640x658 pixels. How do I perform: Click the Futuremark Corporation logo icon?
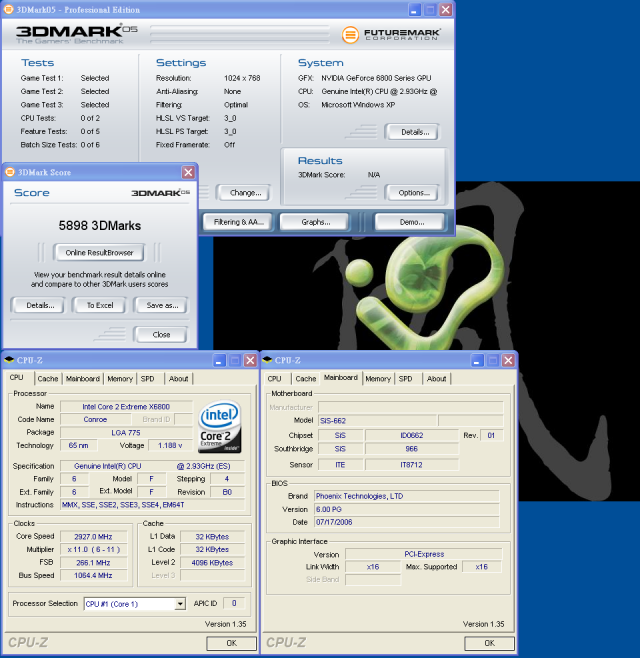(x=350, y=35)
